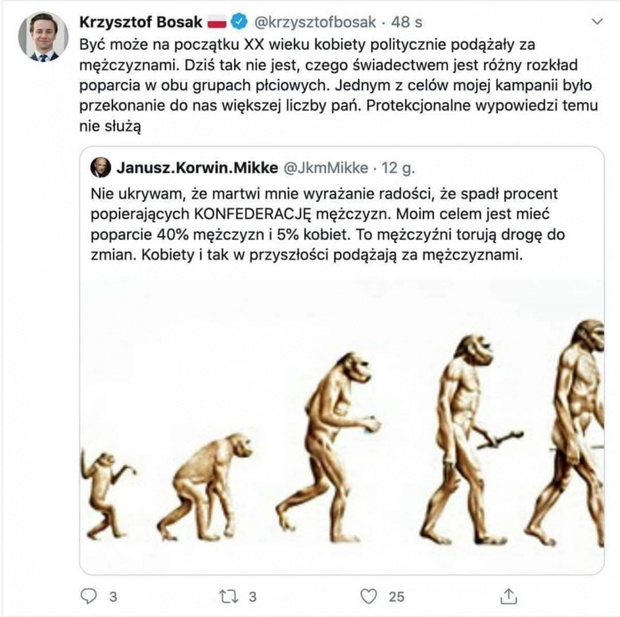Open the Krzysztof Bosak display name link
Image resolution: width=620 pixels, height=617 pixels.
coord(138,21)
